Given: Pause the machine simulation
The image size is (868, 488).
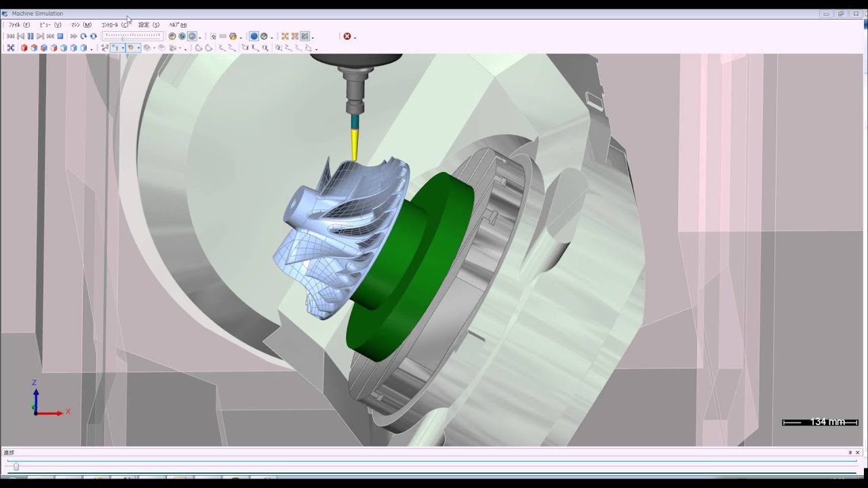Looking at the screenshot, I should pos(31,37).
